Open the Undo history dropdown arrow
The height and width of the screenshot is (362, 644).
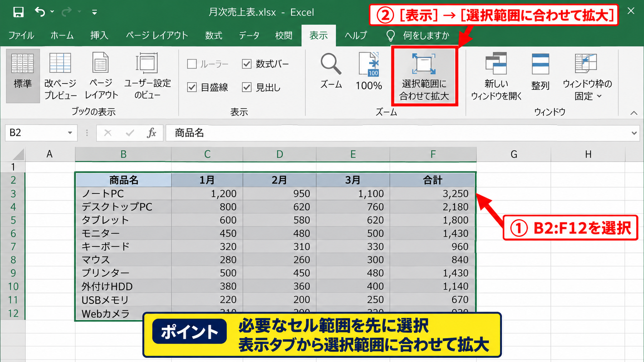[52, 12]
